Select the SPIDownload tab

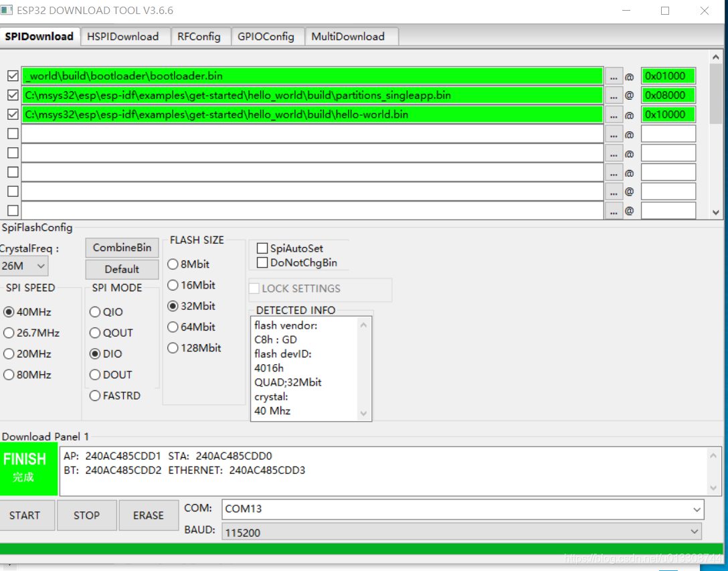click(39, 36)
